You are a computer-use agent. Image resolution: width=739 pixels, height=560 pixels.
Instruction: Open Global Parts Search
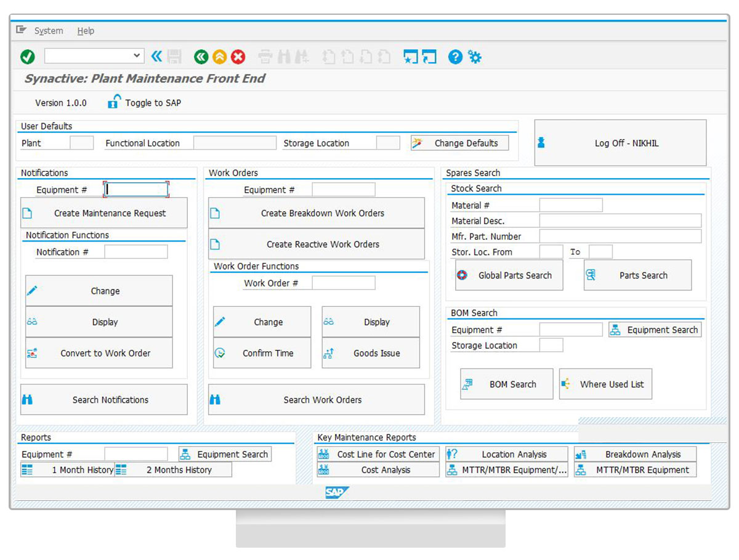click(x=508, y=275)
